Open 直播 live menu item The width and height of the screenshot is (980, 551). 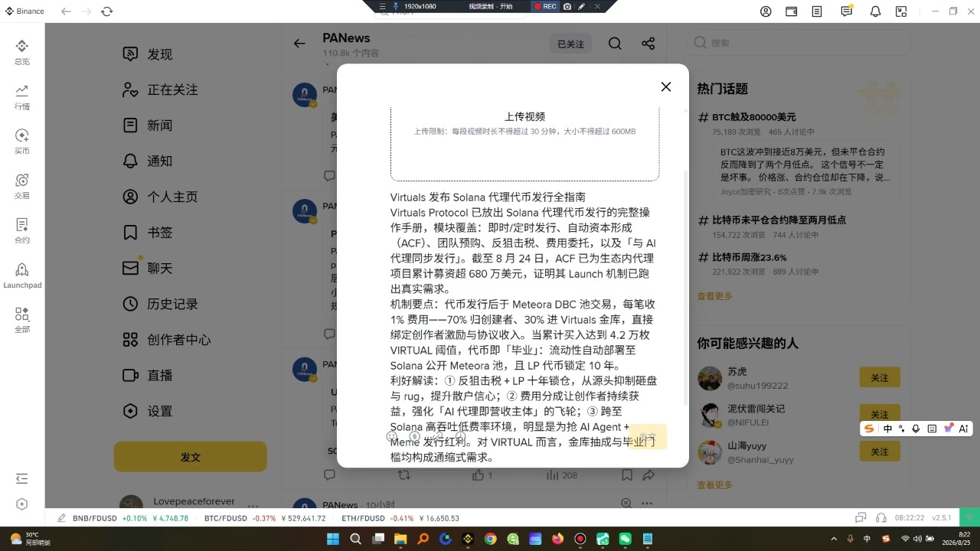point(148,375)
